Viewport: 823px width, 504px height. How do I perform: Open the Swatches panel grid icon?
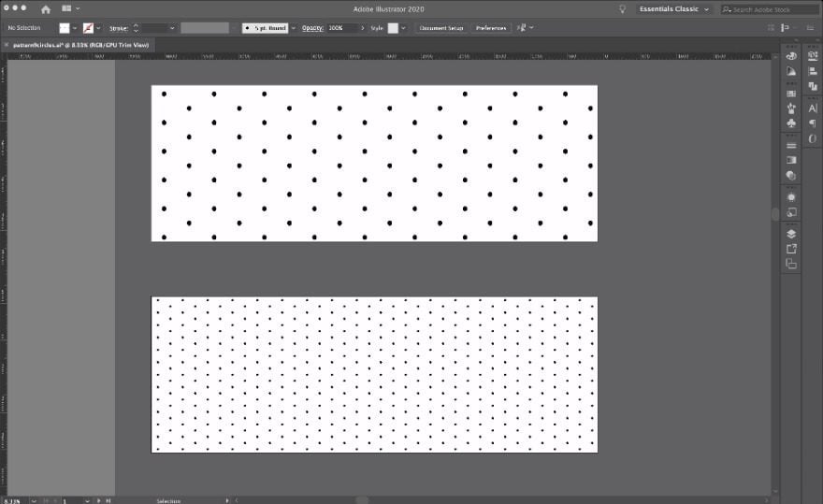pyautogui.click(x=791, y=94)
